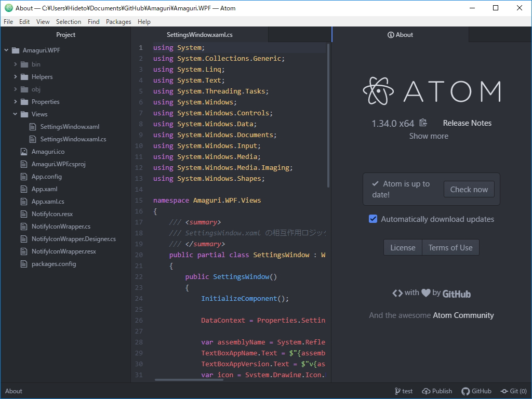Open the Terms of Use page

450,247
